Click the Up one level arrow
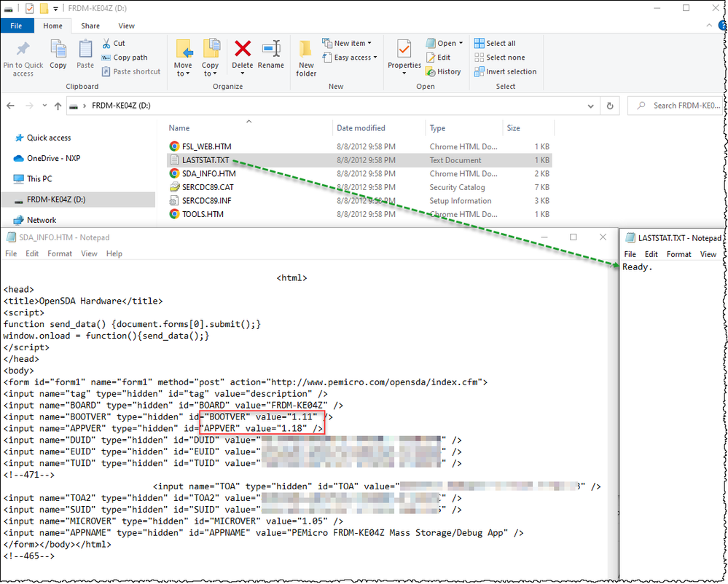This screenshot has width=728, height=584. click(58, 106)
